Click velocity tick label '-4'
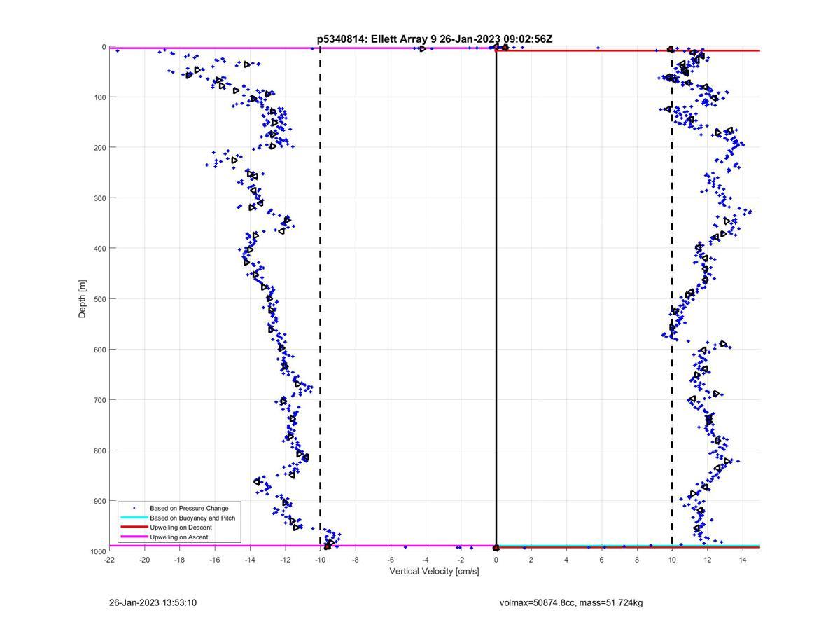 click(426, 560)
